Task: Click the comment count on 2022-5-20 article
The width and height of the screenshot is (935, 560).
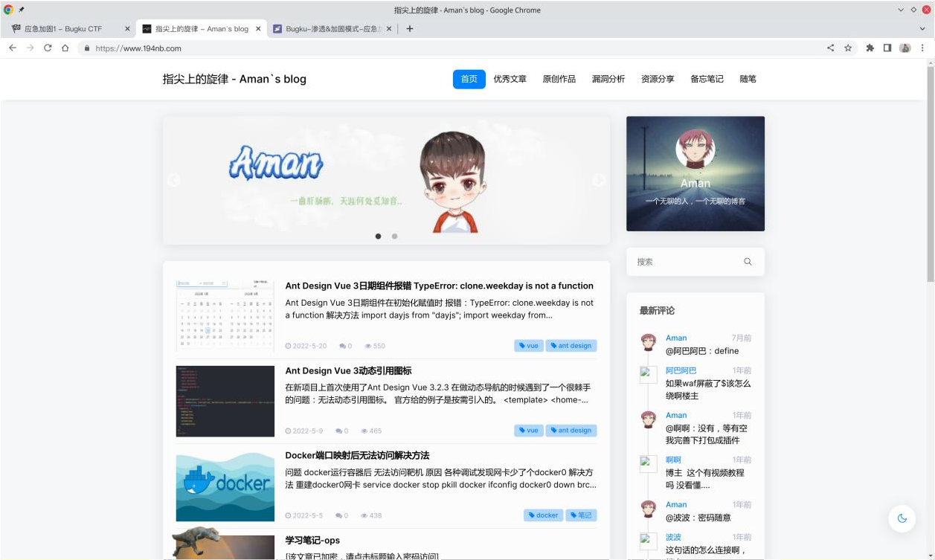Action: pos(345,346)
